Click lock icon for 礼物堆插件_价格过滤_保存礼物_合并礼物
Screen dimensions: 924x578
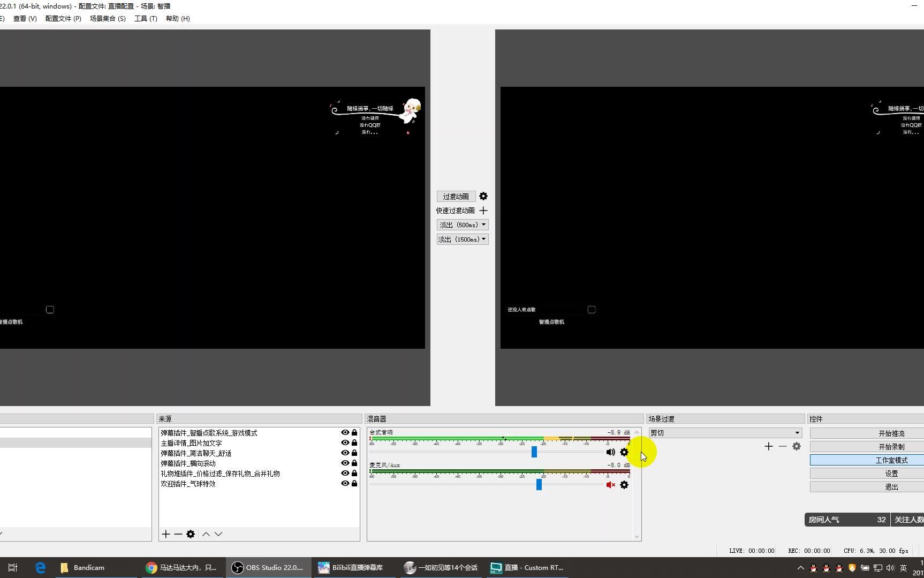coord(354,474)
